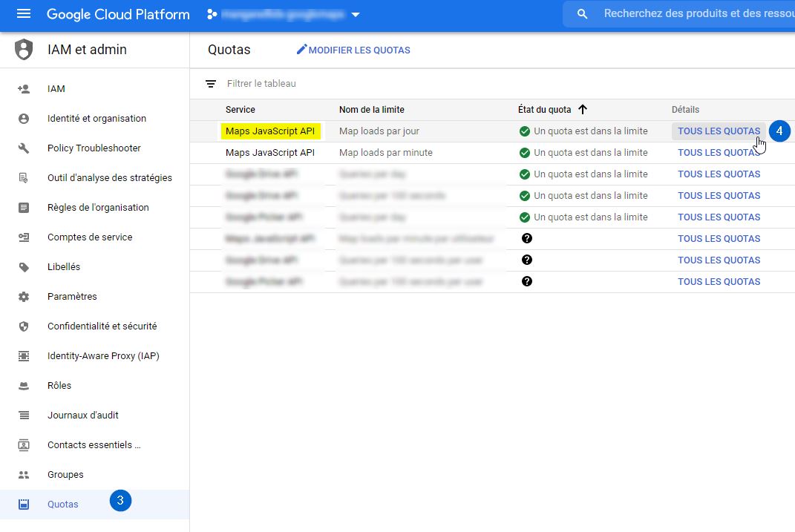Click the Policy Troubleshooter wrench icon
795x532 pixels.
24,148
